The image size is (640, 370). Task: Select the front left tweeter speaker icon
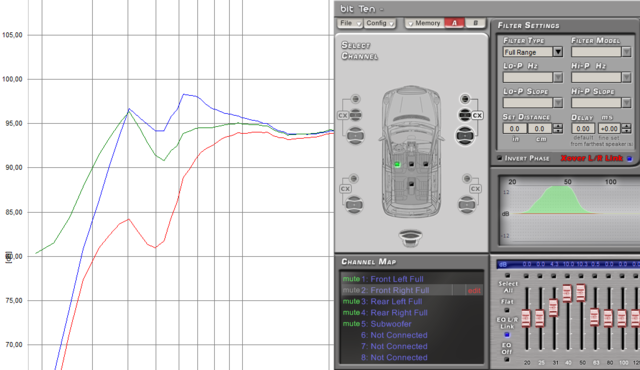356,99
